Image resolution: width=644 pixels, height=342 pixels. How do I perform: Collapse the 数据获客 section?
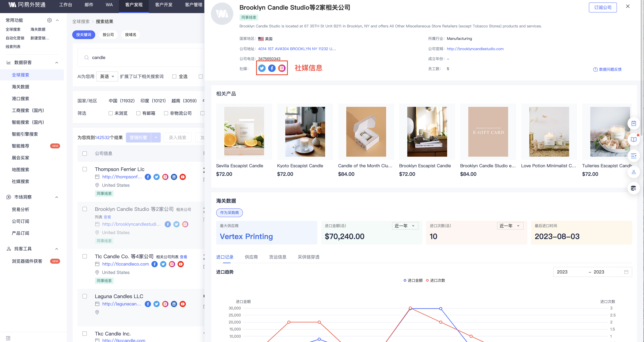[57, 63]
